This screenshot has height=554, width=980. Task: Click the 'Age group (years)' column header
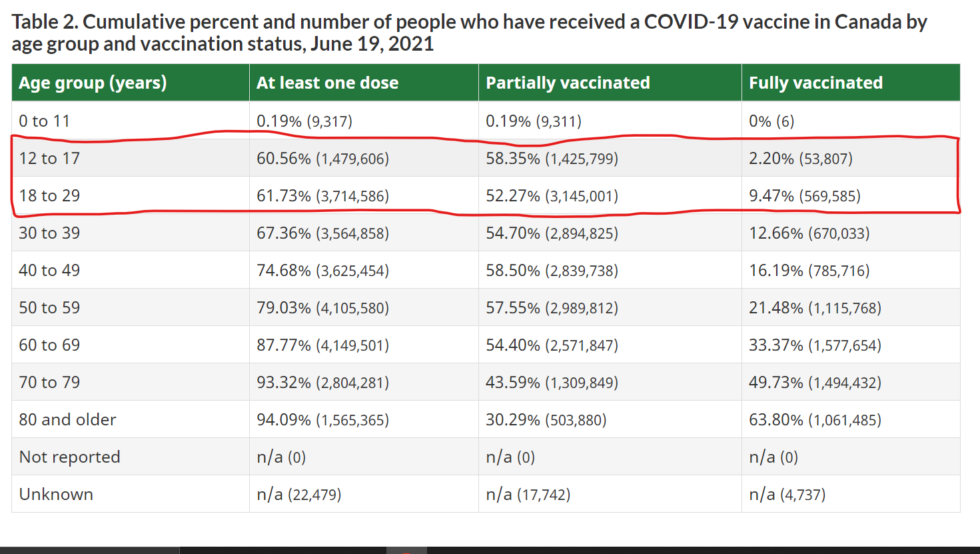93,83
